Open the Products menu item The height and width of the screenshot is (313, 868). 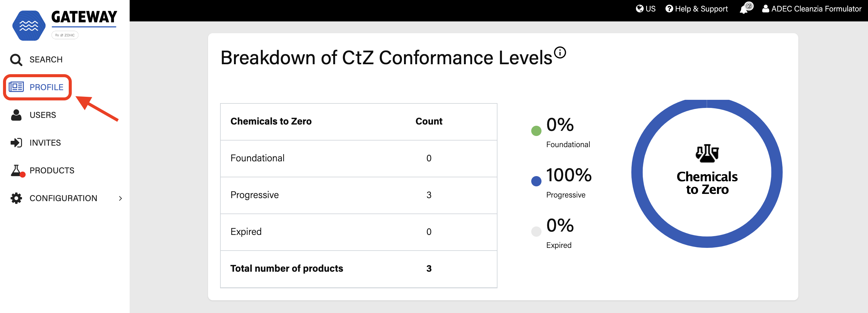click(x=52, y=170)
